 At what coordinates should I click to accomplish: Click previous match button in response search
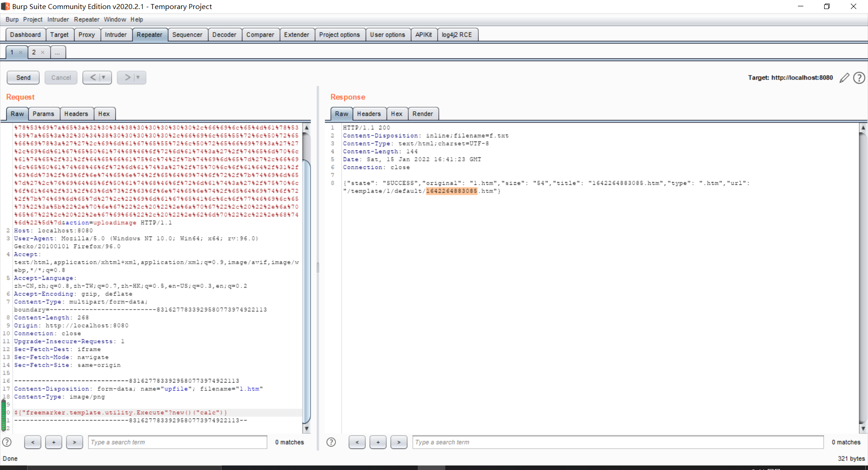coord(357,442)
